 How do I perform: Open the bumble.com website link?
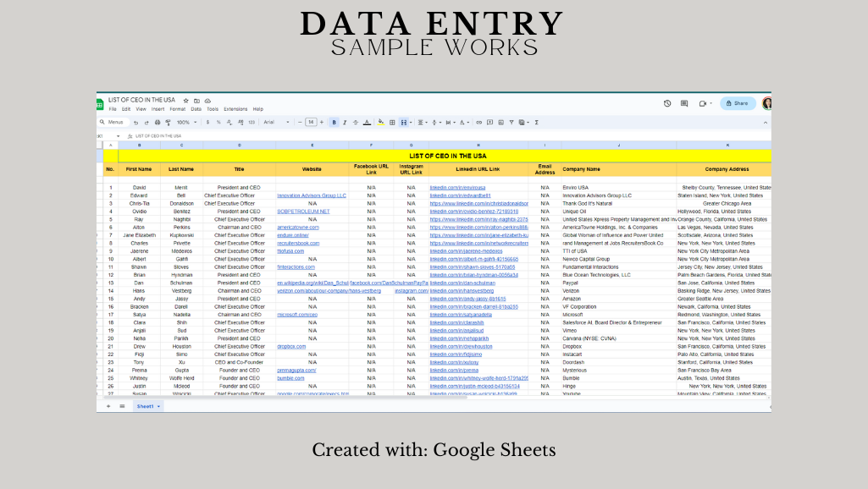tap(290, 378)
